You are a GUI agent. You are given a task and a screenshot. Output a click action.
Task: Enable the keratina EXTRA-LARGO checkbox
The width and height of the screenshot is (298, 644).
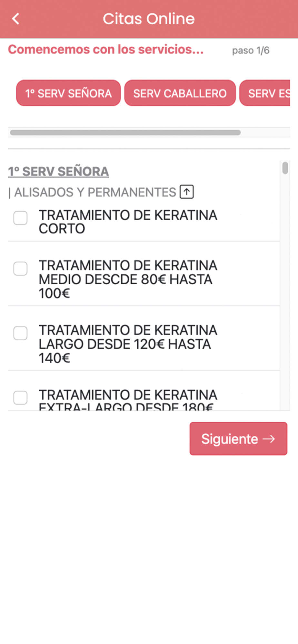click(20, 398)
